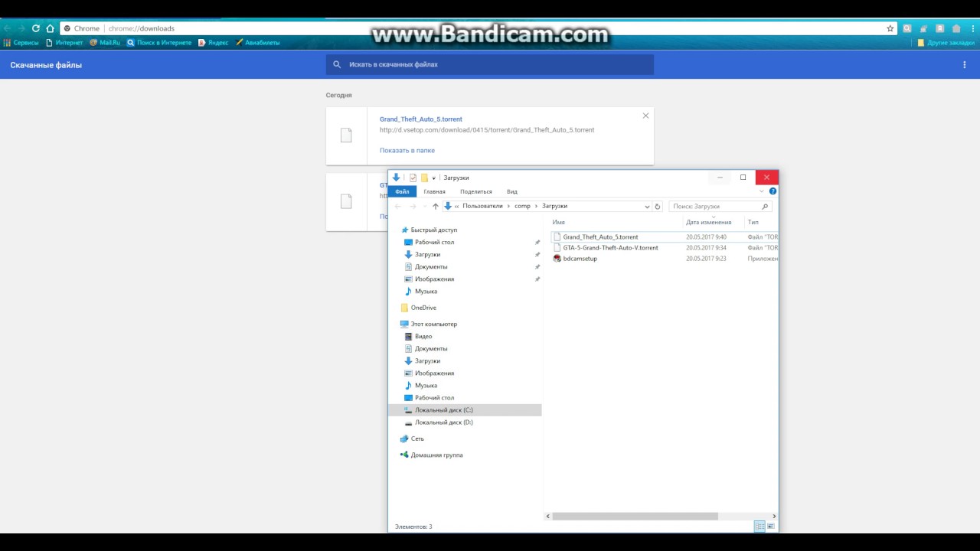Go back in Chrome
The image size is (980, 551).
point(7,28)
